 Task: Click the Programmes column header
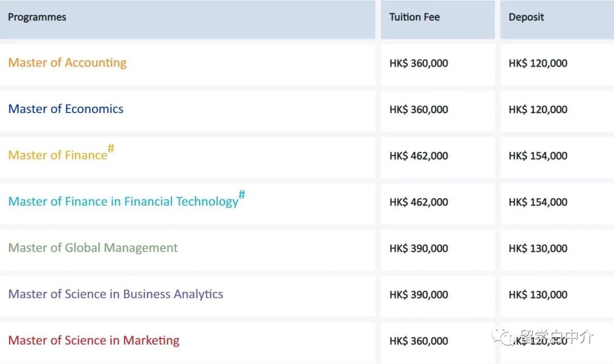[x=37, y=17]
